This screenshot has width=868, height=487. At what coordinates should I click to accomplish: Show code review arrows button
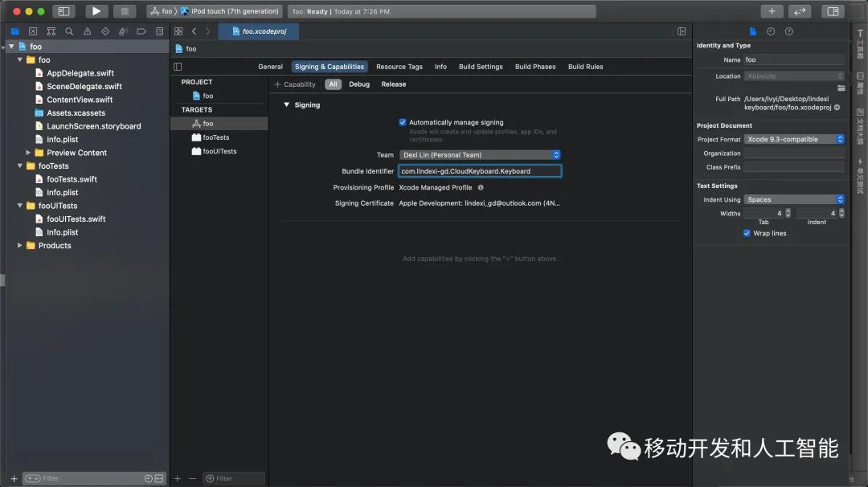[x=800, y=11]
